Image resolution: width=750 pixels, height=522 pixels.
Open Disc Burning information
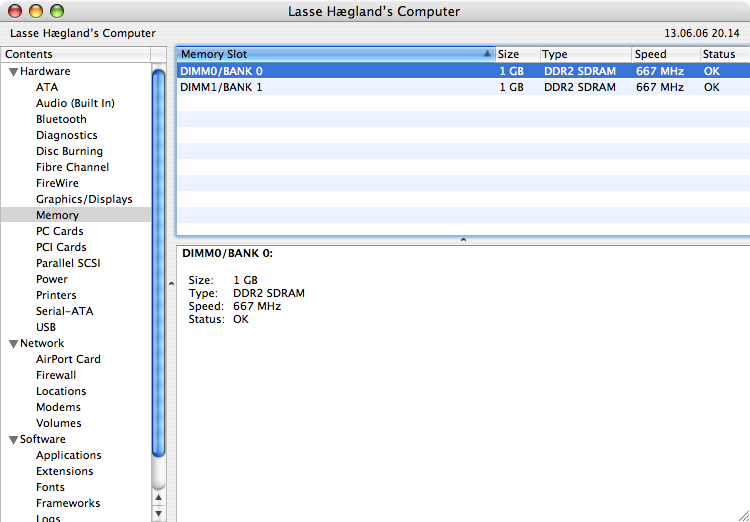(69, 151)
